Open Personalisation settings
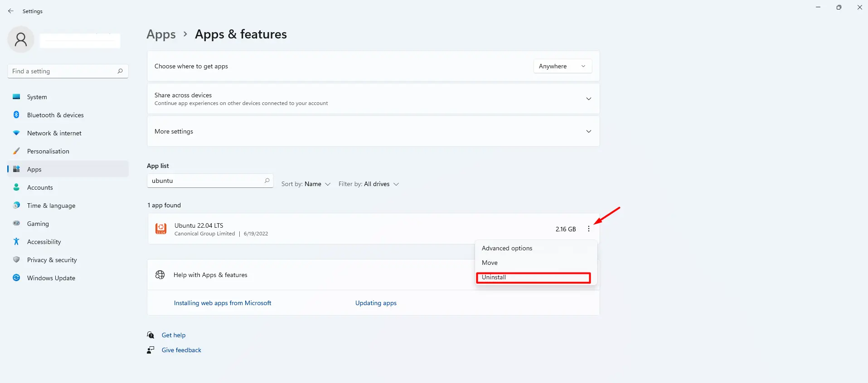Viewport: 868px width, 383px height. coord(68,151)
